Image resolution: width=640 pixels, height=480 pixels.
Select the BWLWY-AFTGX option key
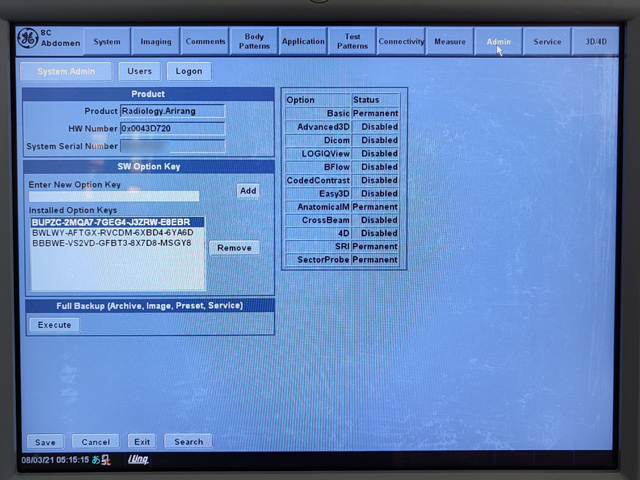[x=118, y=233]
